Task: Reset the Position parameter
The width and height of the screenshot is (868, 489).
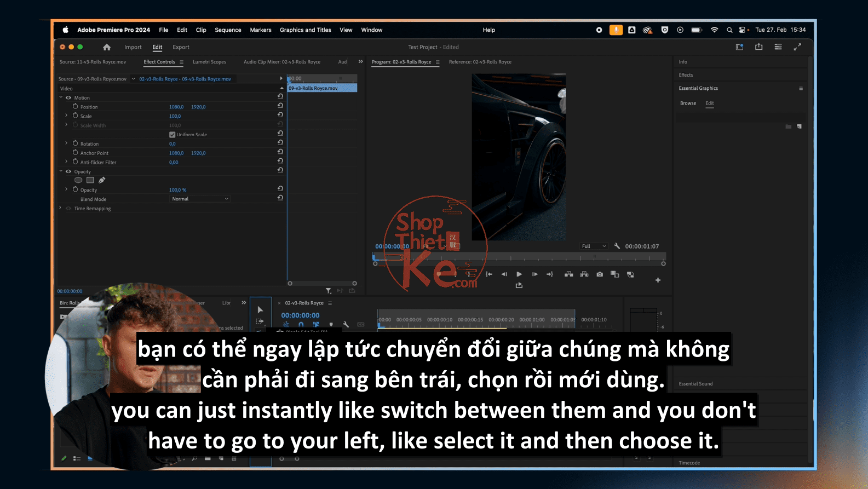Action: click(280, 106)
